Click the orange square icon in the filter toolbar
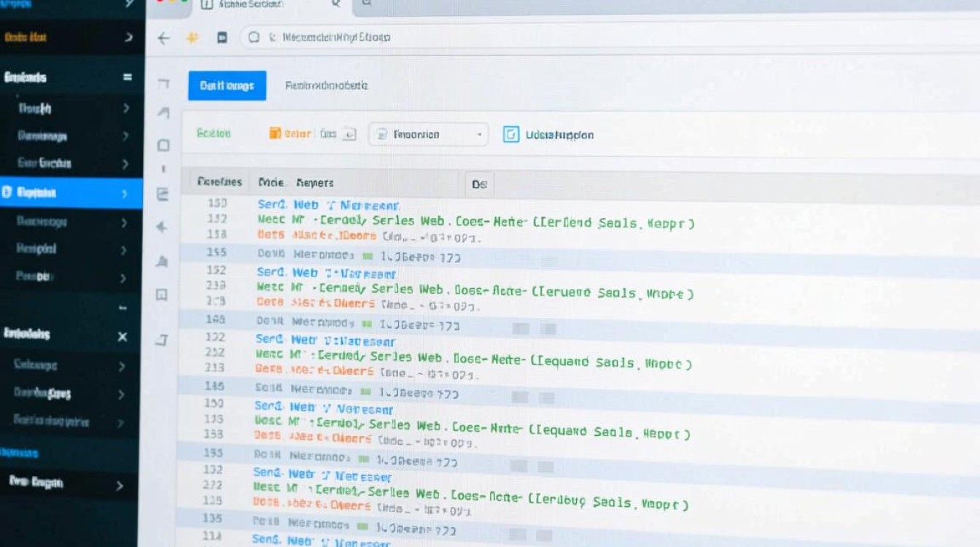Viewport: 980px width, 547px height. [275, 133]
